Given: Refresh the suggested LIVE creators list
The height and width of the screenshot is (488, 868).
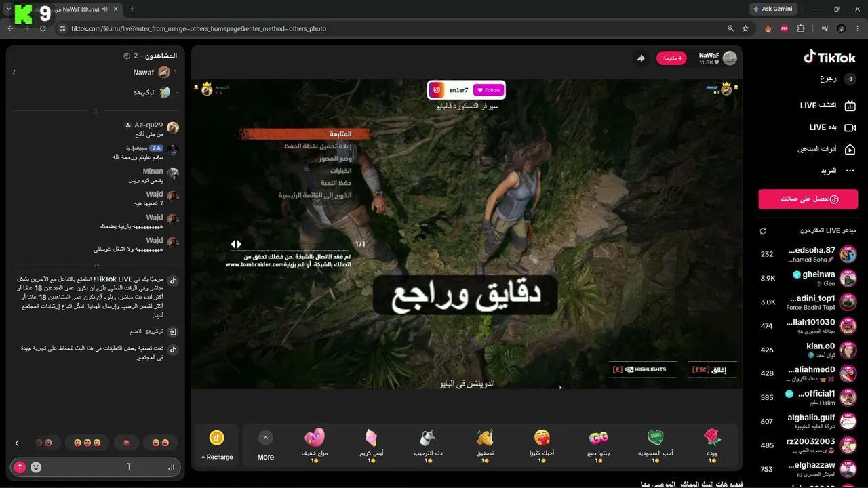Looking at the screenshot, I should [763, 231].
